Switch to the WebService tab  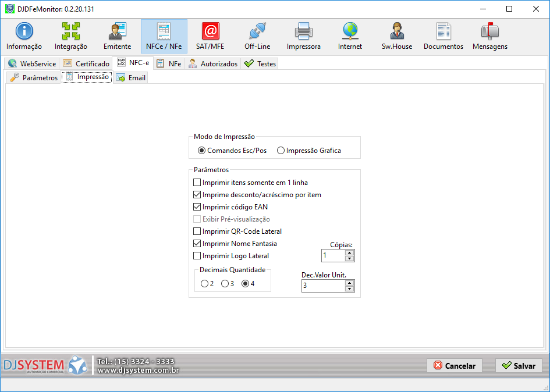pos(32,64)
